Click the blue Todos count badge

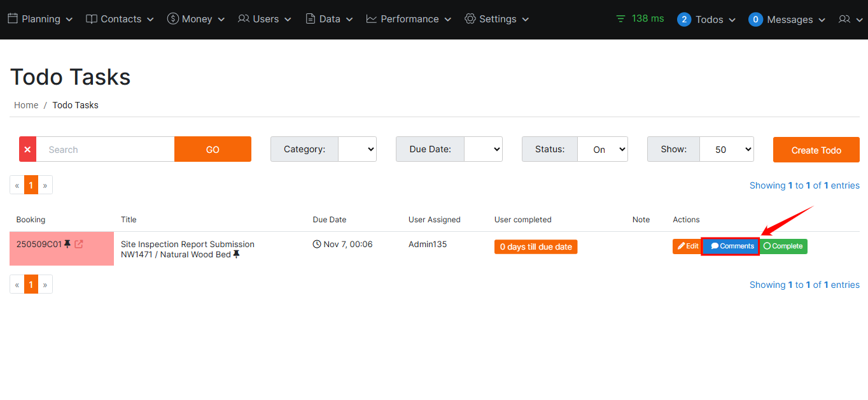pyautogui.click(x=684, y=20)
